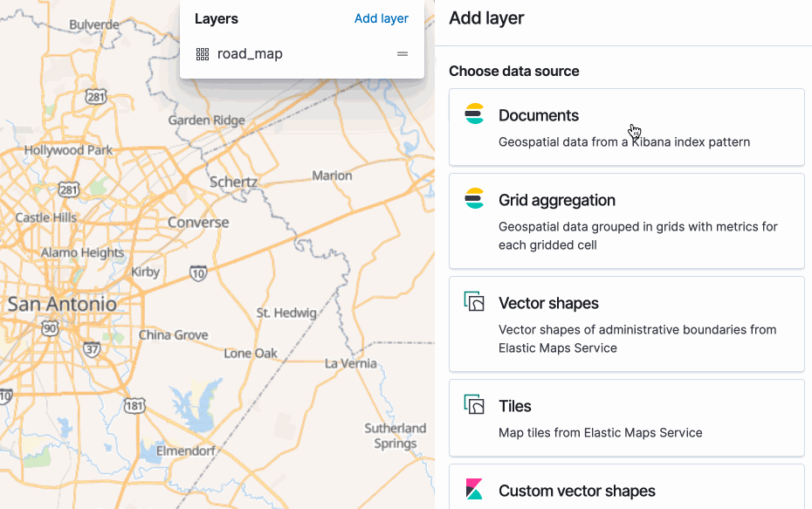
Task: Click the Layers panel heading
Action: point(217,18)
